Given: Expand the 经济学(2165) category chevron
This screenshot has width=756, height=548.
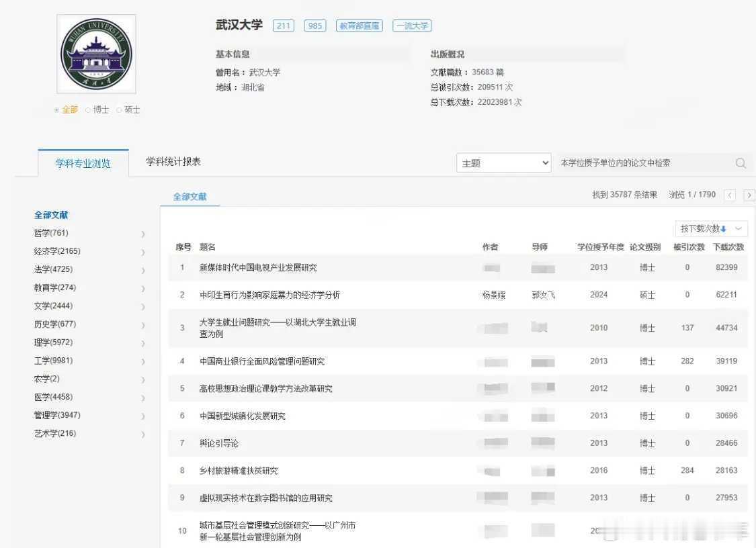Looking at the screenshot, I should click(x=143, y=253).
